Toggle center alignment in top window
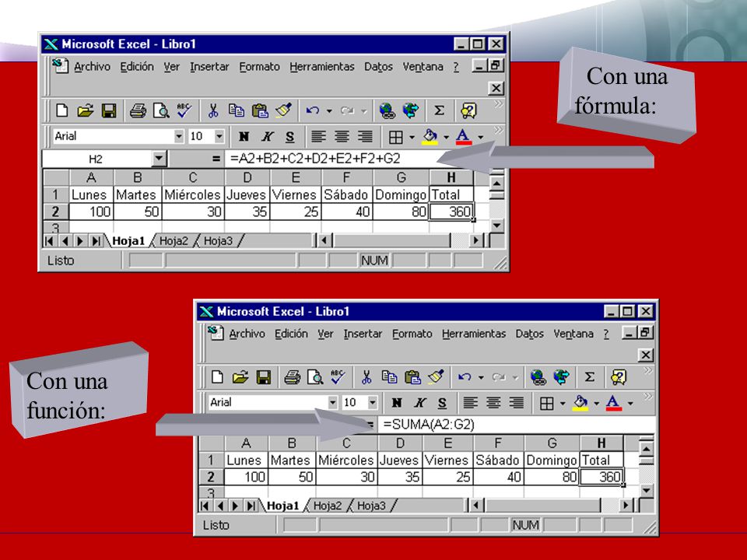747x560 pixels. 342,137
